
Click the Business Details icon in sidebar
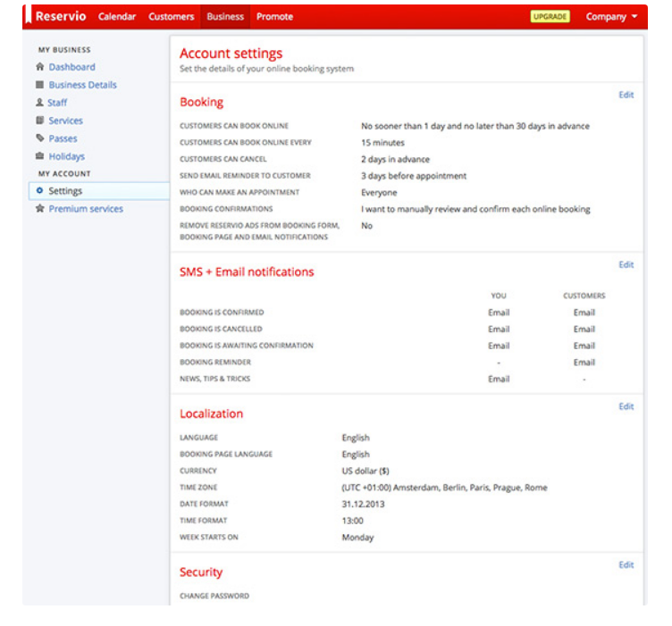point(39,85)
